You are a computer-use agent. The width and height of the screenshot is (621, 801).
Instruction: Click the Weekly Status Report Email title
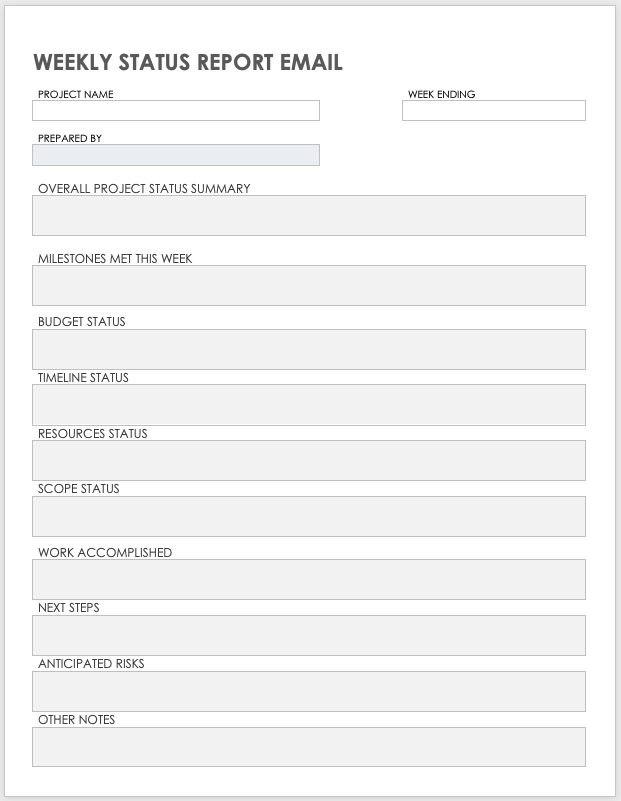(x=188, y=63)
